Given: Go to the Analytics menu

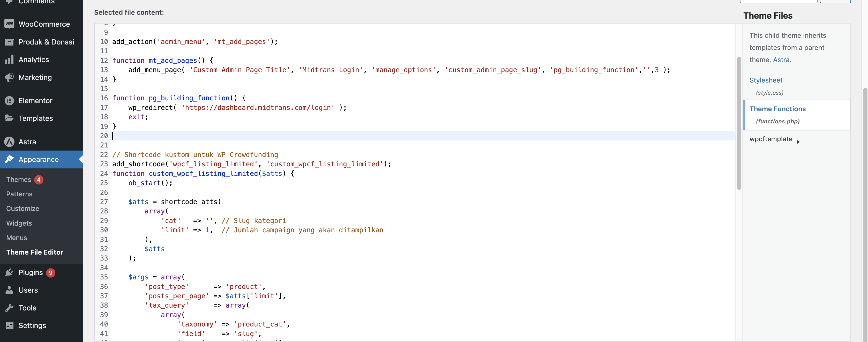Looking at the screenshot, I should pyautogui.click(x=41, y=60).
